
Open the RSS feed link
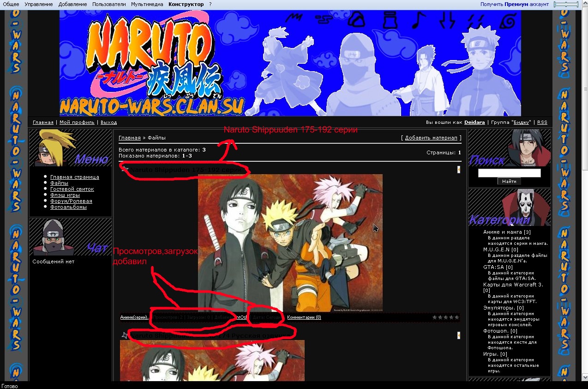(x=542, y=122)
